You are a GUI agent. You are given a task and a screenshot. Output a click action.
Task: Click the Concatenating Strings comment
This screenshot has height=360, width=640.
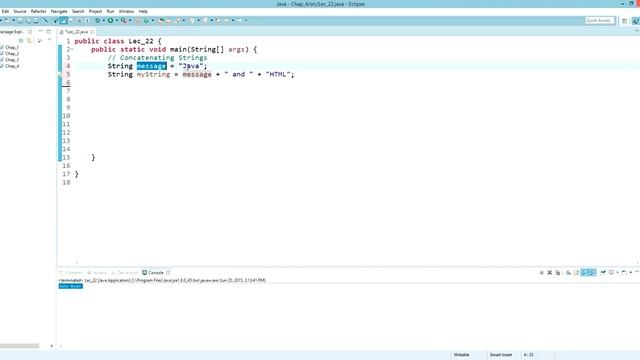tap(158, 58)
